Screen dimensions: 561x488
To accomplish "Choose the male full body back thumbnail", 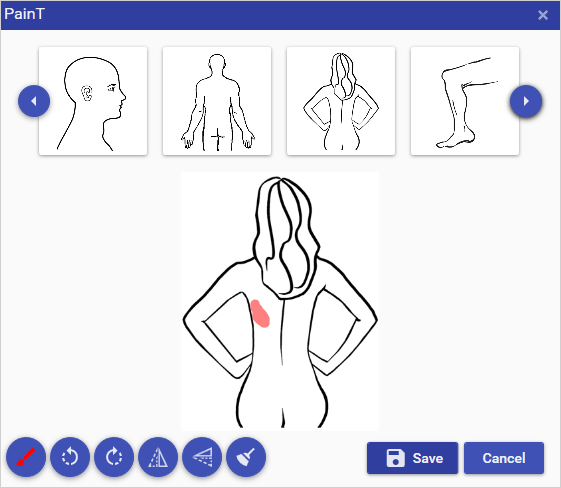I will pos(217,101).
